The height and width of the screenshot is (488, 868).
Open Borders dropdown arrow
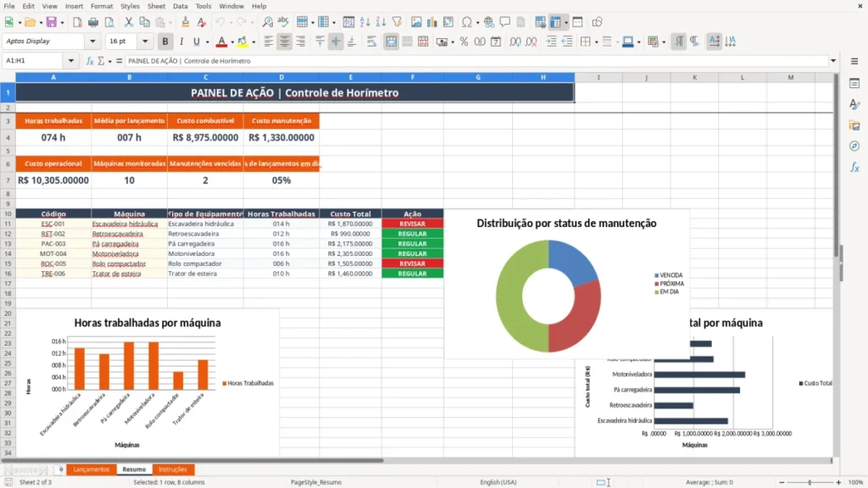(596, 42)
